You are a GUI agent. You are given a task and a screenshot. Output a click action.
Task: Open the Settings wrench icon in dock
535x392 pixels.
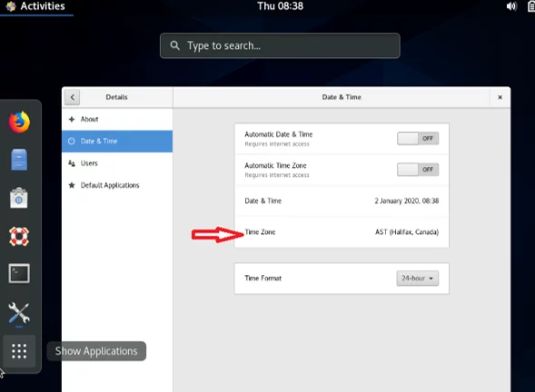[19, 312]
